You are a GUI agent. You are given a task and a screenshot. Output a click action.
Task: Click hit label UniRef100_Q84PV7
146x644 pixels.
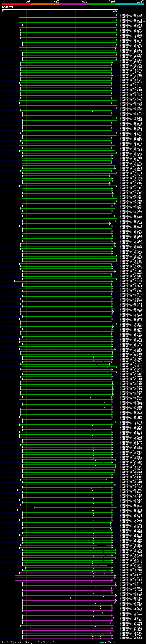tap(131, 442)
